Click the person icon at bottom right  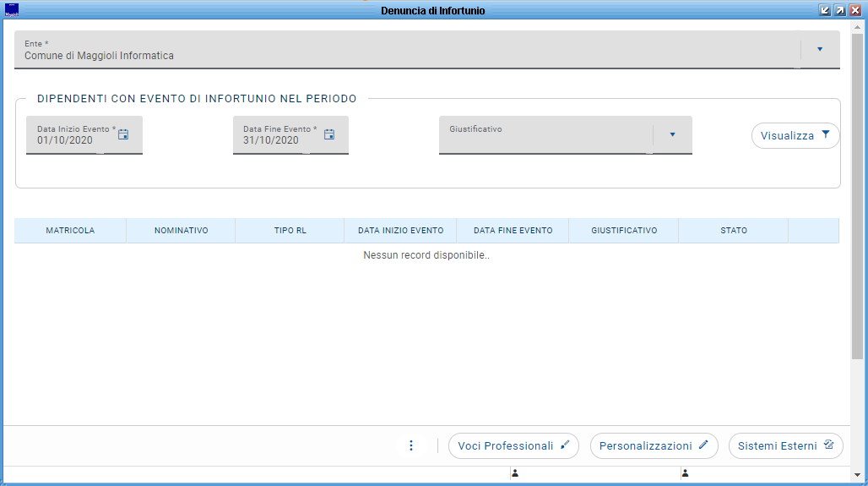[x=686, y=473]
